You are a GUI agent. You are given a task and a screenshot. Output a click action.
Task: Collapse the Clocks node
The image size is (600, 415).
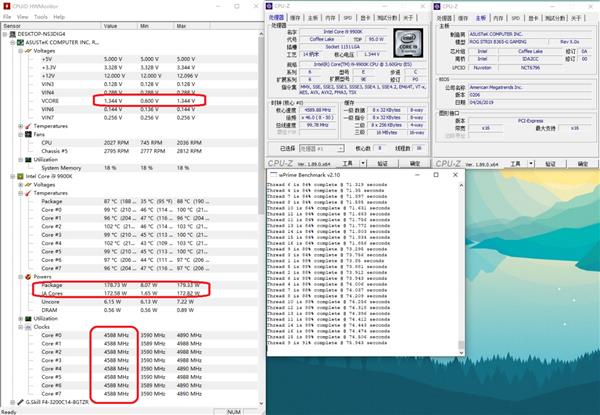pos(21,327)
